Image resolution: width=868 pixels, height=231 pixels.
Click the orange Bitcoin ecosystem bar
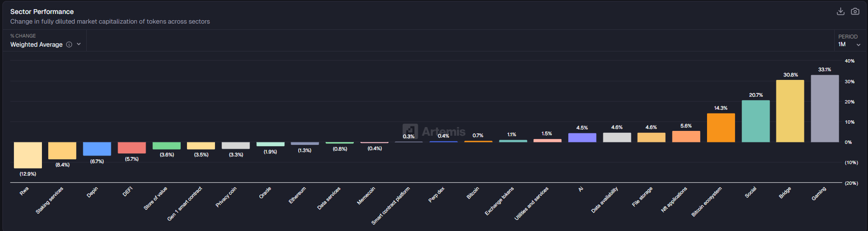coord(721,128)
